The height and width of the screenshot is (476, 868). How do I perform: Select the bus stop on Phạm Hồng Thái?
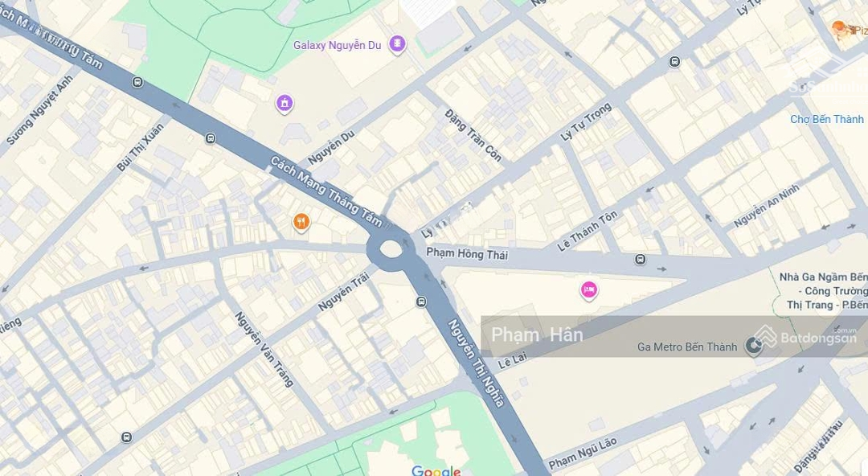click(x=641, y=260)
